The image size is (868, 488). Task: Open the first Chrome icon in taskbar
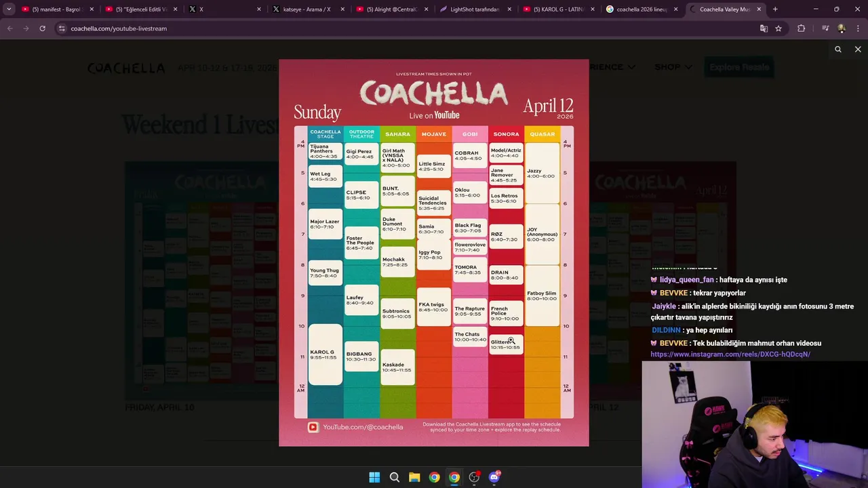434,477
